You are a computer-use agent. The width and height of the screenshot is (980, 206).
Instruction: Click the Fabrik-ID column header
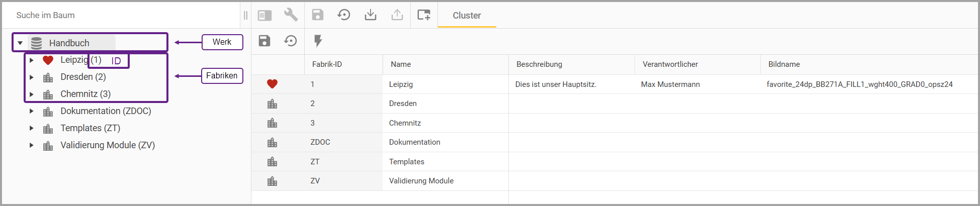coord(327,64)
